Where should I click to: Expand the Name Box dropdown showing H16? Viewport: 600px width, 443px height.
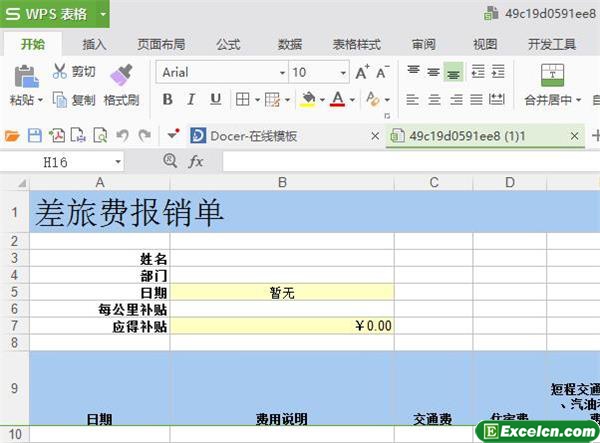click(117, 161)
